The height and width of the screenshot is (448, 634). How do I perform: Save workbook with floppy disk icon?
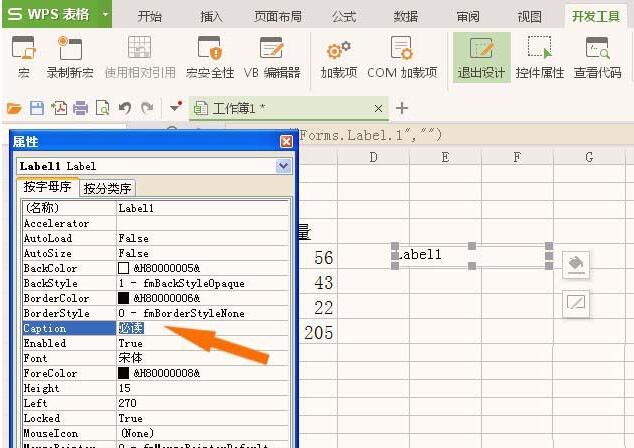(37, 108)
